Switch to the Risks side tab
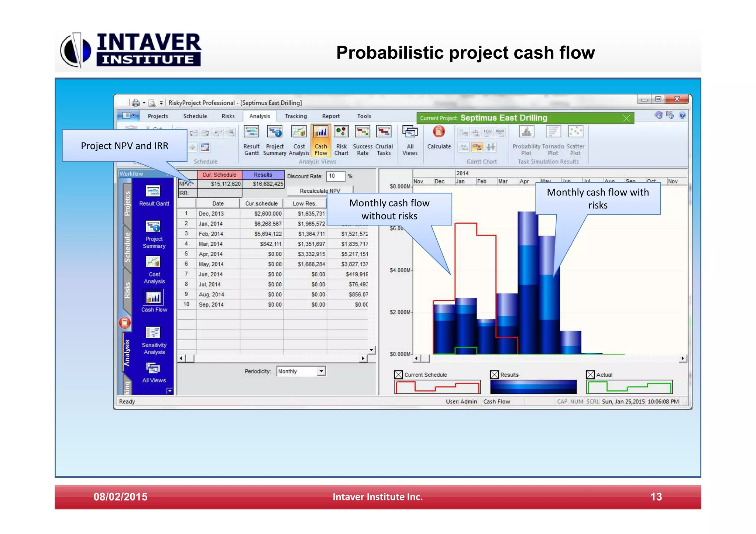 pos(127,290)
